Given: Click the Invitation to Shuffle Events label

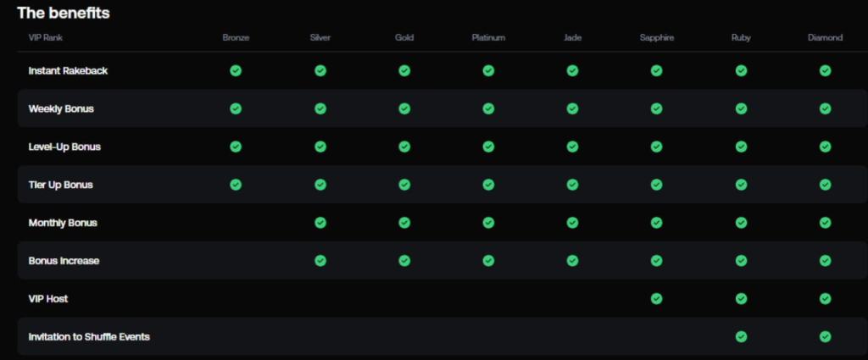Looking at the screenshot, I should pyautogui.click(x=89, y=336).
